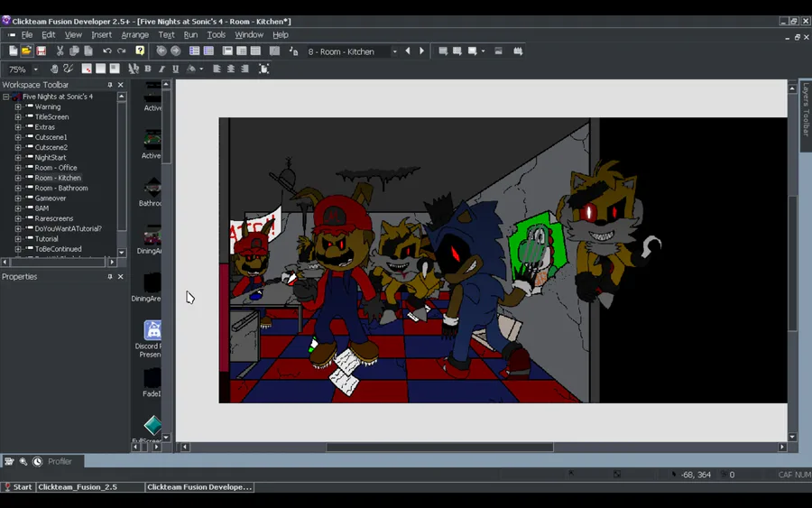812x508 pixels.
Task: Switch to Clickteam_Fusion_2.5 taskbar item
Action: pyautogui.click(x=90, y=486)
